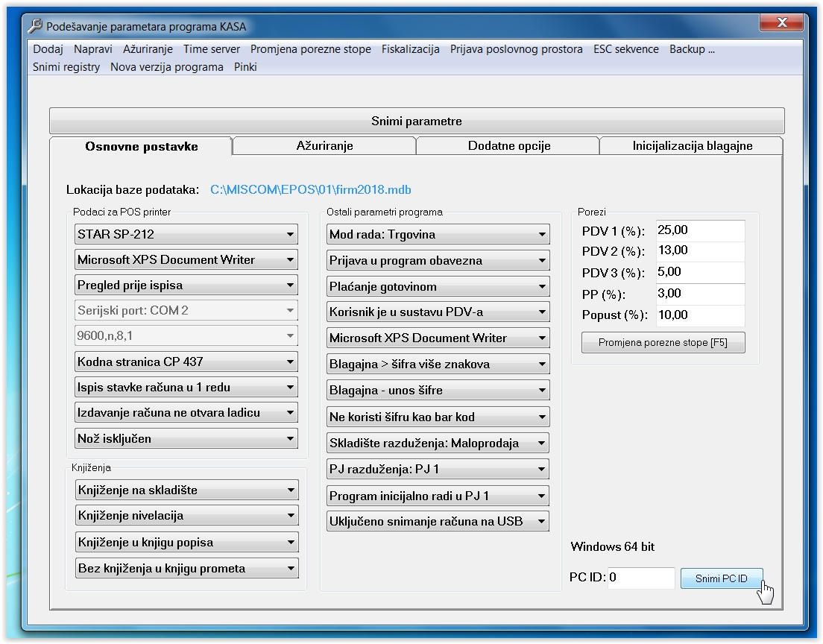Screen dimensions: 823x644
Task: Click the PC ID input field
Action: pyautogui.click(x=640, y=578)
